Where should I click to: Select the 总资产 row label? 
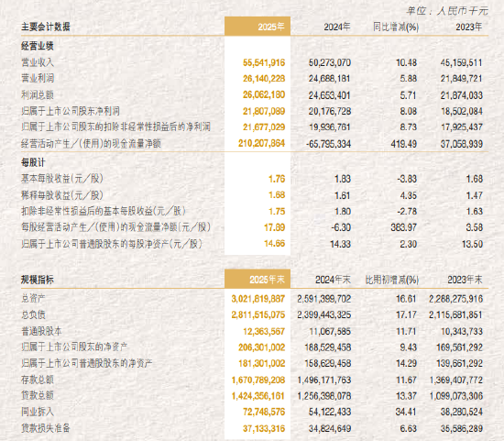[33, 298]
